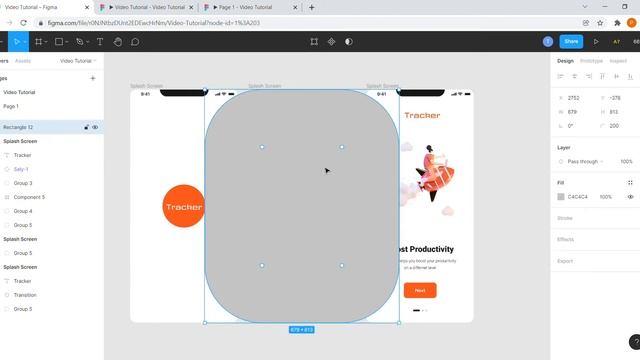The width and height of the screenshot is (640, 360).
Task: Select the Comment tool
Action: [135, 42]
